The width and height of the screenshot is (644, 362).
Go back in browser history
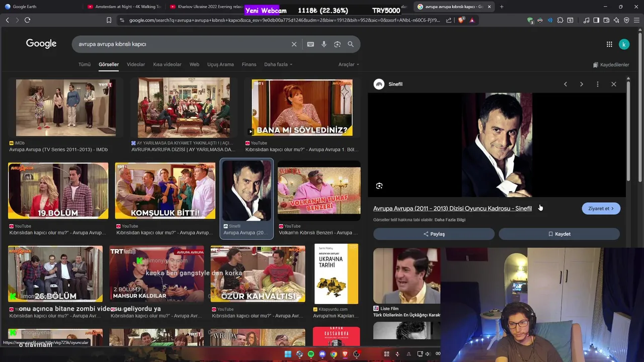click(7, 20)
